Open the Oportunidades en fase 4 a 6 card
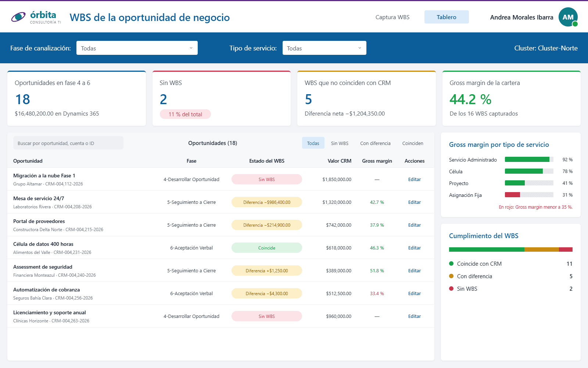 click(76, 98)
